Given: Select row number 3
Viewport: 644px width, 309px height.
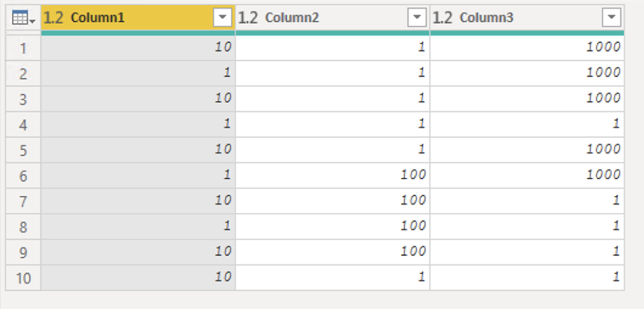Looking at the screenshot, I should [x=23, y=99].
